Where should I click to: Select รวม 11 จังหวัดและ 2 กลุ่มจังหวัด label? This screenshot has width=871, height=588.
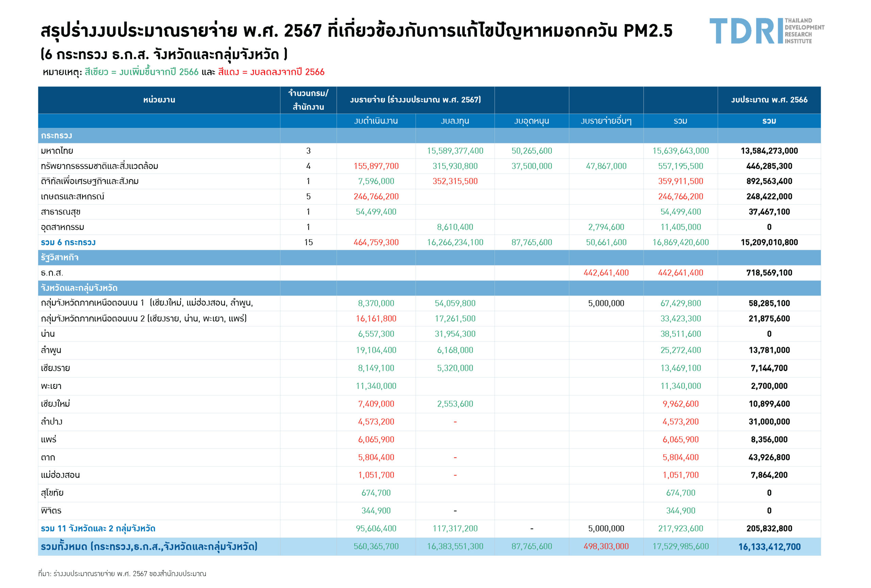98,529
